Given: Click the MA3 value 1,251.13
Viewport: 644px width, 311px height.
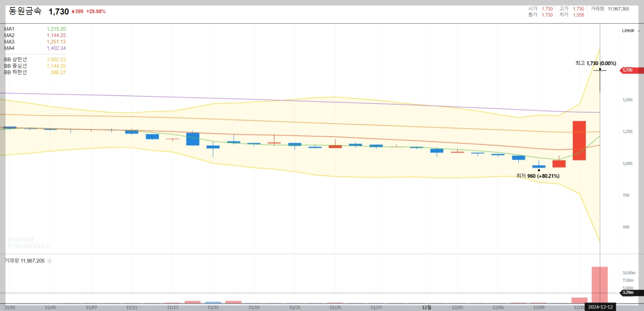Looking at the screenshot, I should coord(56,42).
